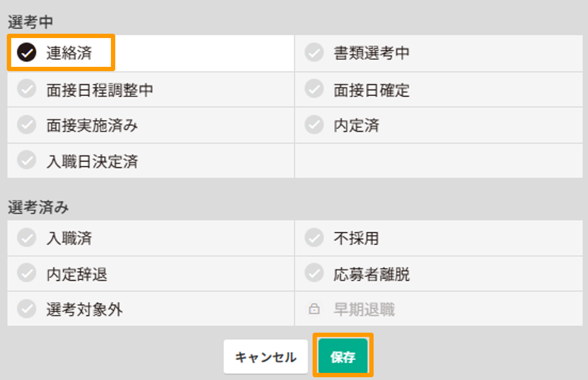588x380 pixels.
Task: Click the check circle for 面接日確定
Action: click(x=314, y=89)
